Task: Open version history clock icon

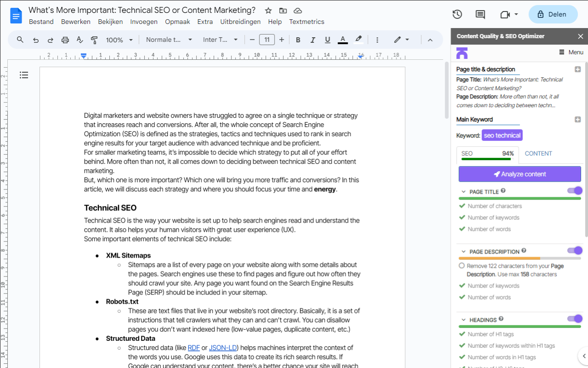Action: (x=457, y=14)
